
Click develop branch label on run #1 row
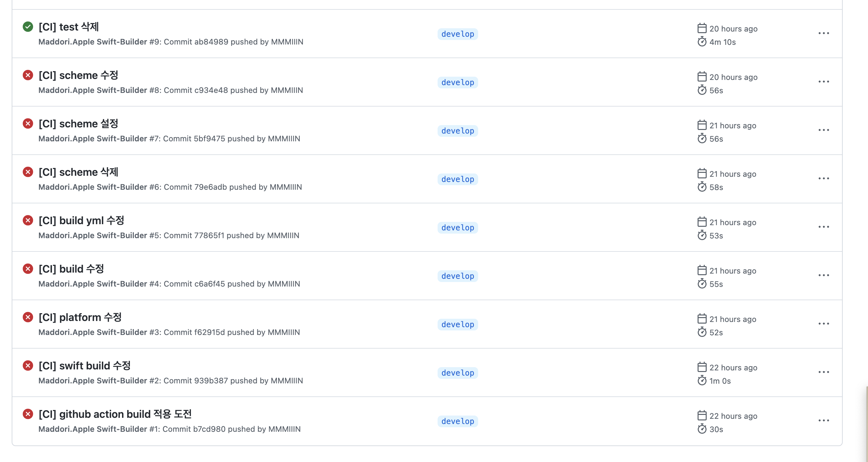[x=458, y=421]
